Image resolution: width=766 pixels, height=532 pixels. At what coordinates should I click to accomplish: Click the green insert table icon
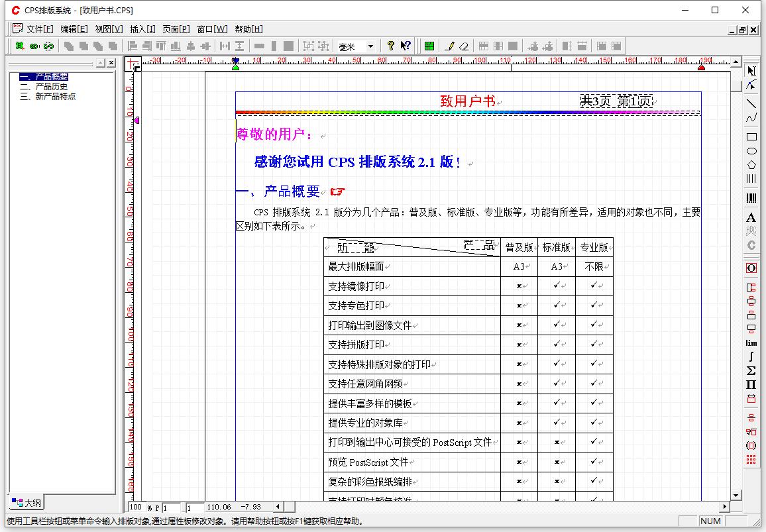[429, 46]
